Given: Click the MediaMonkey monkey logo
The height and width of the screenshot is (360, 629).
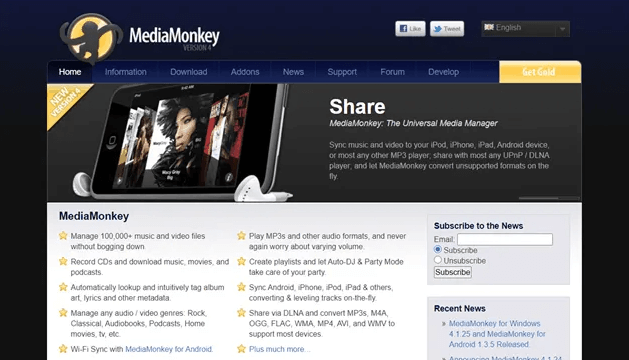Looking at the screenshot, I should [x=91, y=39].
